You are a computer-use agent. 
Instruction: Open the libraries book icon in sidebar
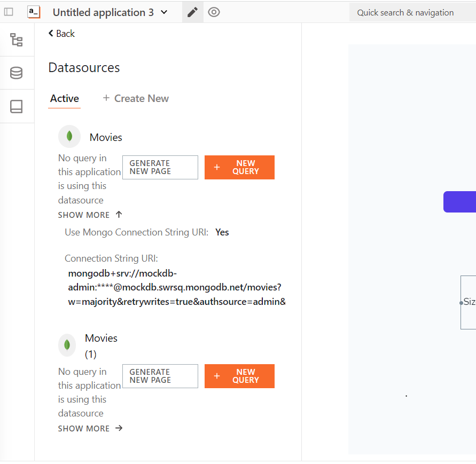pos(17,106)
